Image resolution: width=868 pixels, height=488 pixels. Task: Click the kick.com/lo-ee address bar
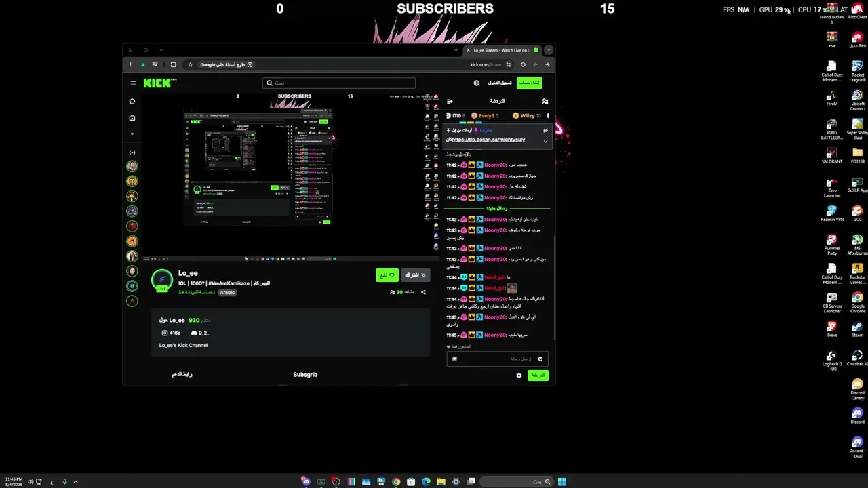tap(486, 65)
